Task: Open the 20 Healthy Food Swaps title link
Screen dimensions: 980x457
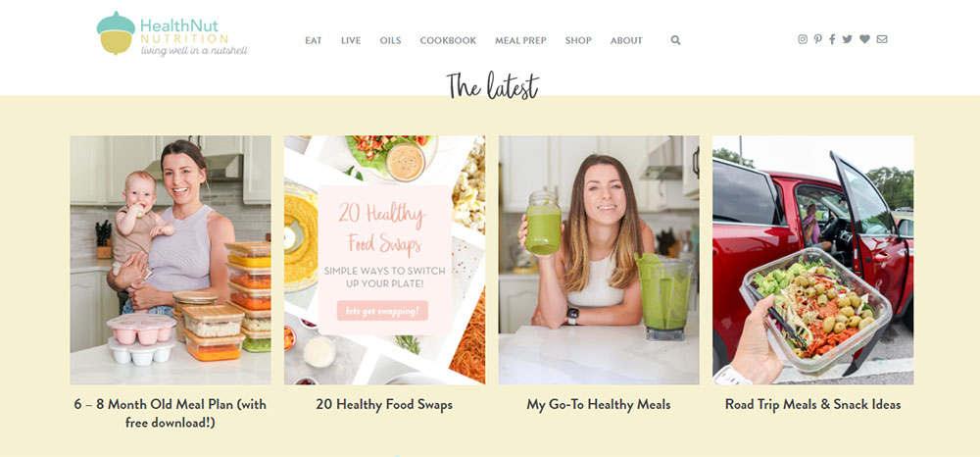Action: pyautogui.click(x=384, y=404)
